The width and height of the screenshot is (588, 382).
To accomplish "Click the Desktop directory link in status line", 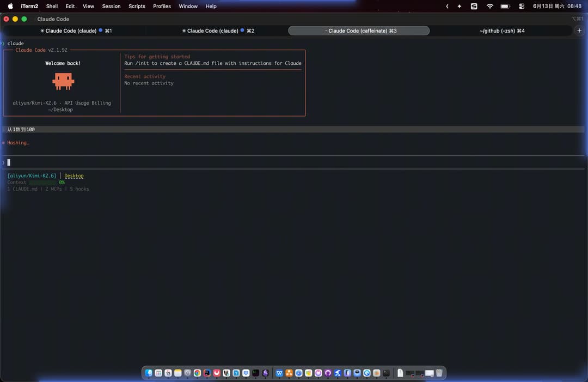I will point(74,175).
